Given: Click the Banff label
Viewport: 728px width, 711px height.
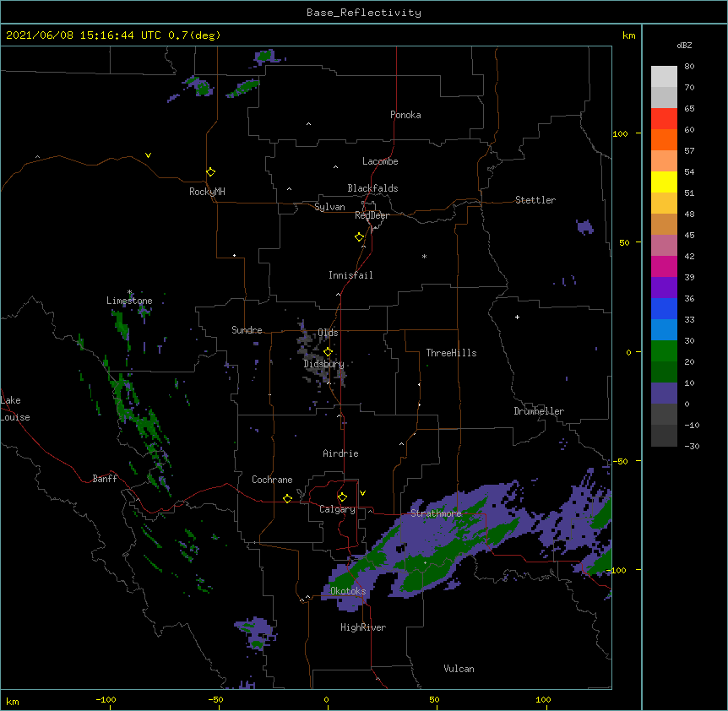Looking at the screenshot, I should click(x=105, y=479).
